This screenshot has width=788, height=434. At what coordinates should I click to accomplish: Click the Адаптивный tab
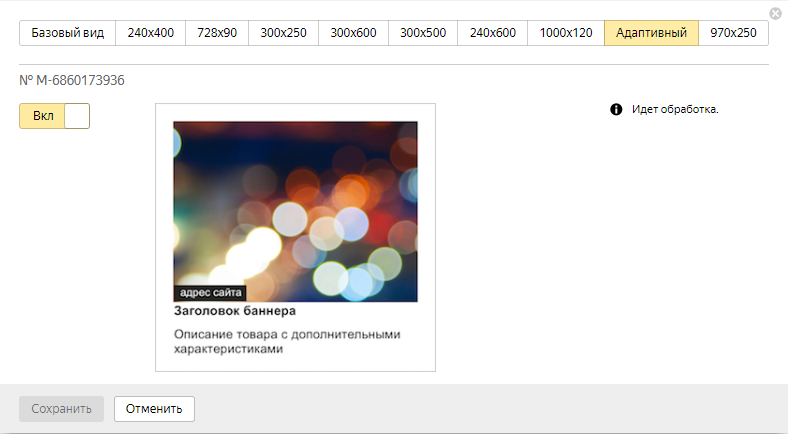tap(651, 33)
